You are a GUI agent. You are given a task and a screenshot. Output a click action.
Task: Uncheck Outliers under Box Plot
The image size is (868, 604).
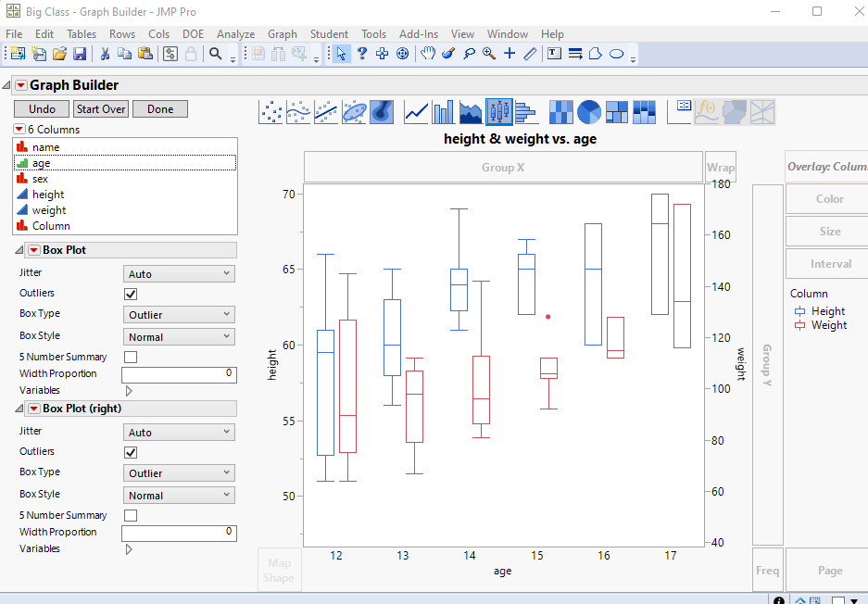131,294
